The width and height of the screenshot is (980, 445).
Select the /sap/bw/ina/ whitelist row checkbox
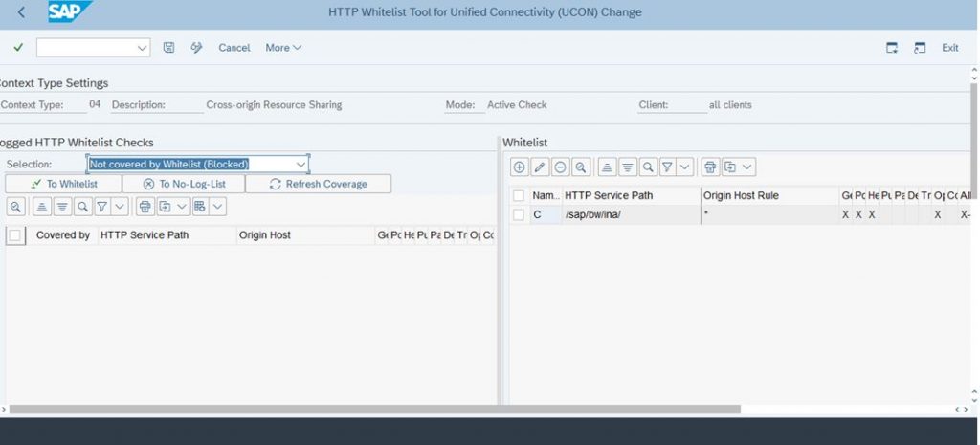tap(518, 215)
